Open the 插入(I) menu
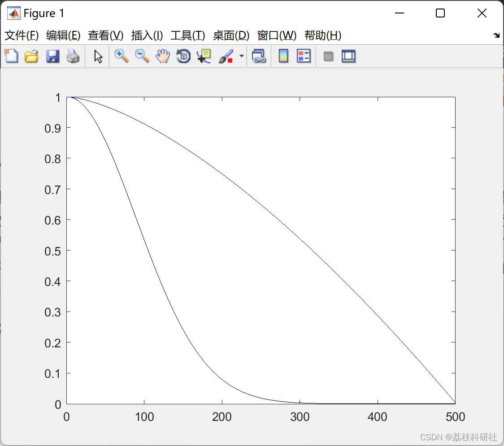 [147, 35]
